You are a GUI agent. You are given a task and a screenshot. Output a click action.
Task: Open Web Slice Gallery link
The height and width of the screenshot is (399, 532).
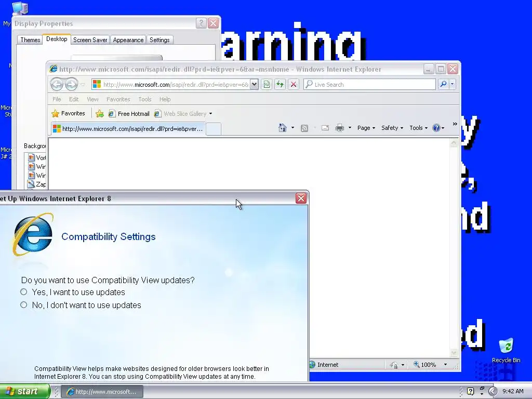(180, 114)
